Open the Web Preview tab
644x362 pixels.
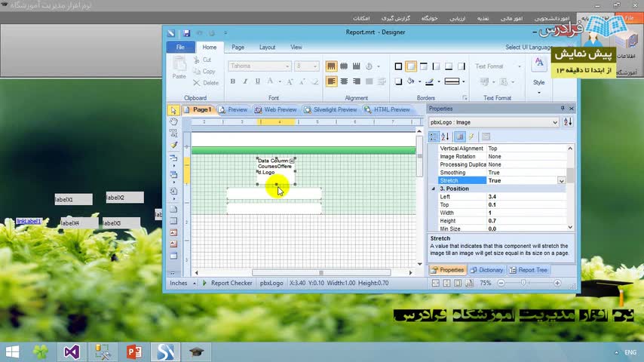tap(275, 109)
